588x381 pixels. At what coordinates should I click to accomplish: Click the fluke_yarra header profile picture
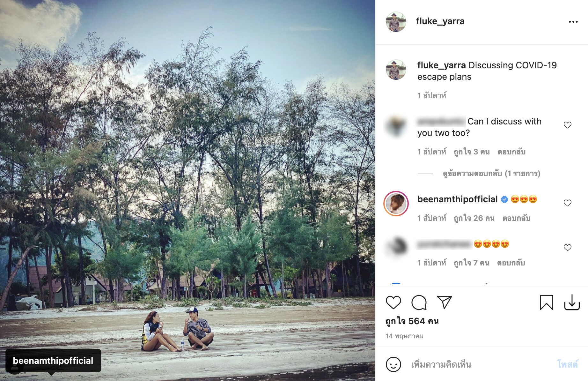click(x=396, y=22)
